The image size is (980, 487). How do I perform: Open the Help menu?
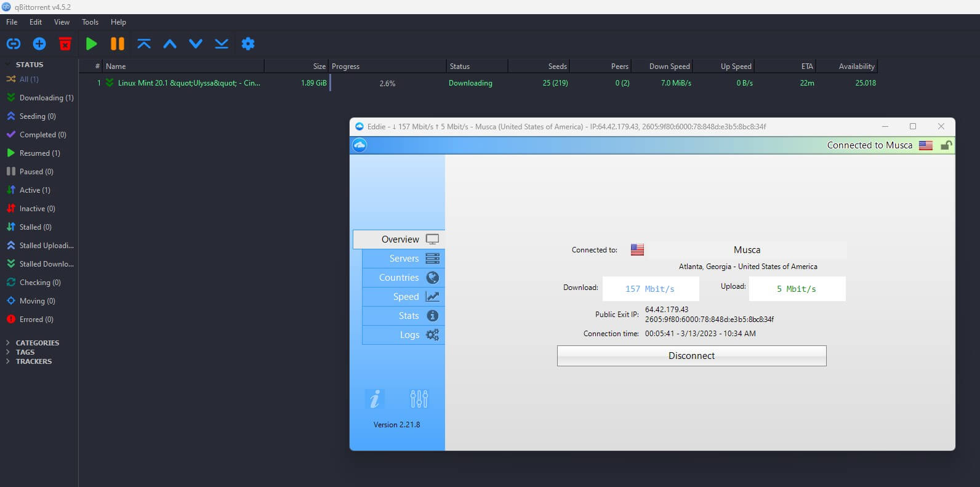[118, 22]
